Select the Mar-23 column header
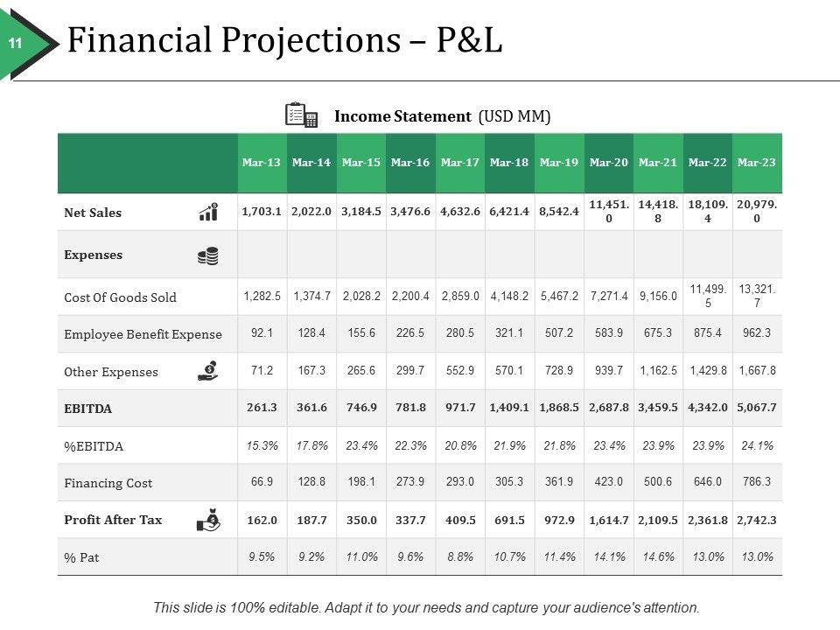 (x=757, y=163)
